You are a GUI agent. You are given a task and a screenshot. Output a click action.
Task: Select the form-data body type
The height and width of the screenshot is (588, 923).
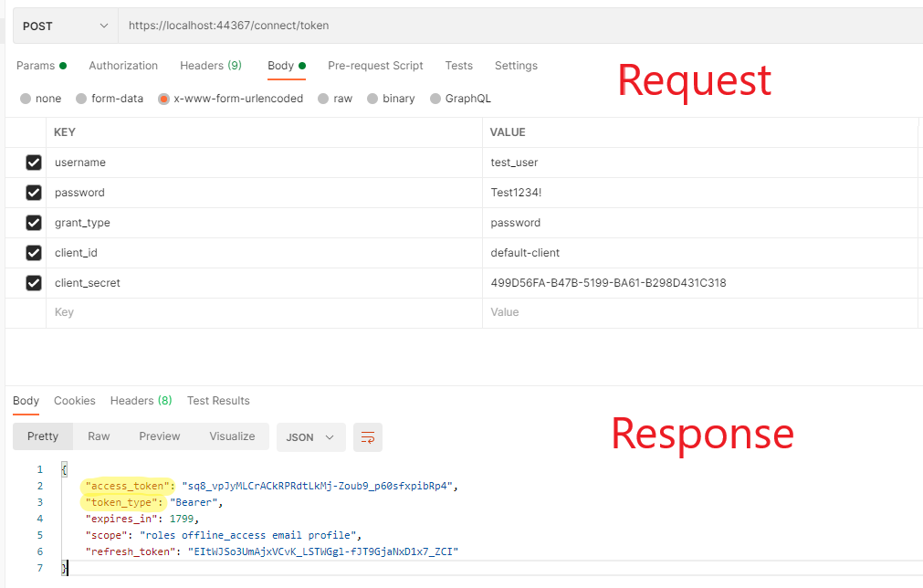tap(81, 99)
